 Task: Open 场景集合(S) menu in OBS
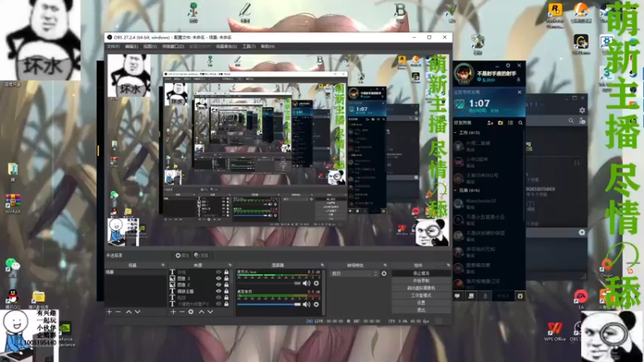[x=226, y=47]
